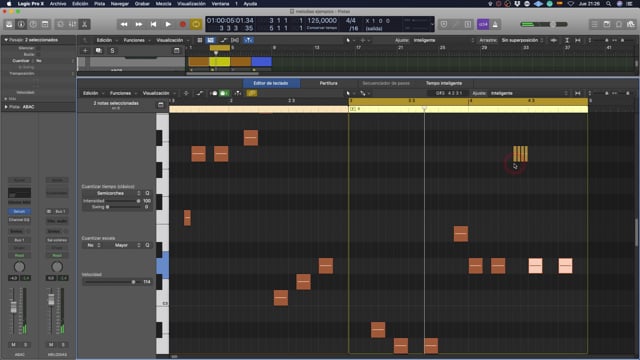640x360 pixels.
Task: Switch to Partitura tab
Action: (x=329, y=83)
